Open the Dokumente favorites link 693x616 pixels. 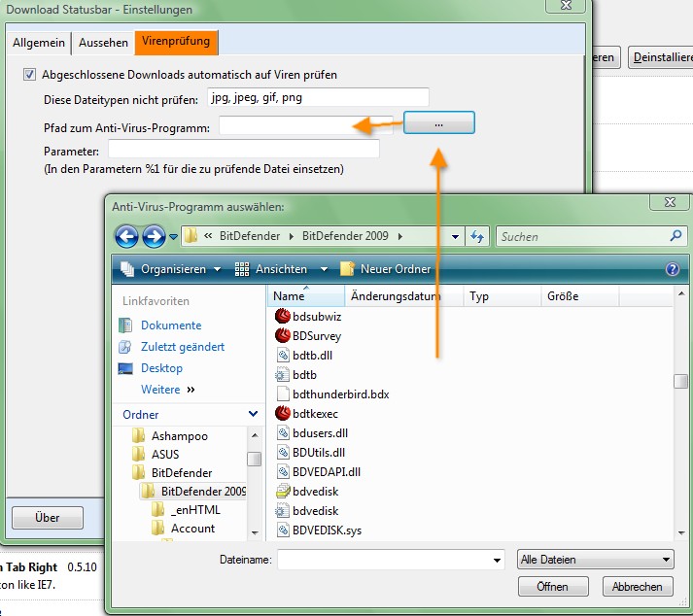point(171,325)
